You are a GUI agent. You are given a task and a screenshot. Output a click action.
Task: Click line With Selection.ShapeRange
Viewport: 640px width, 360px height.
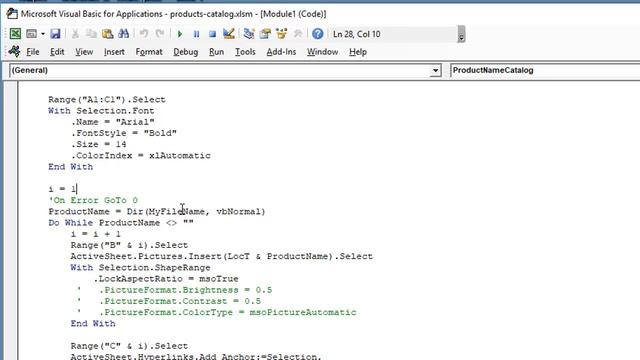click(140, 268)
